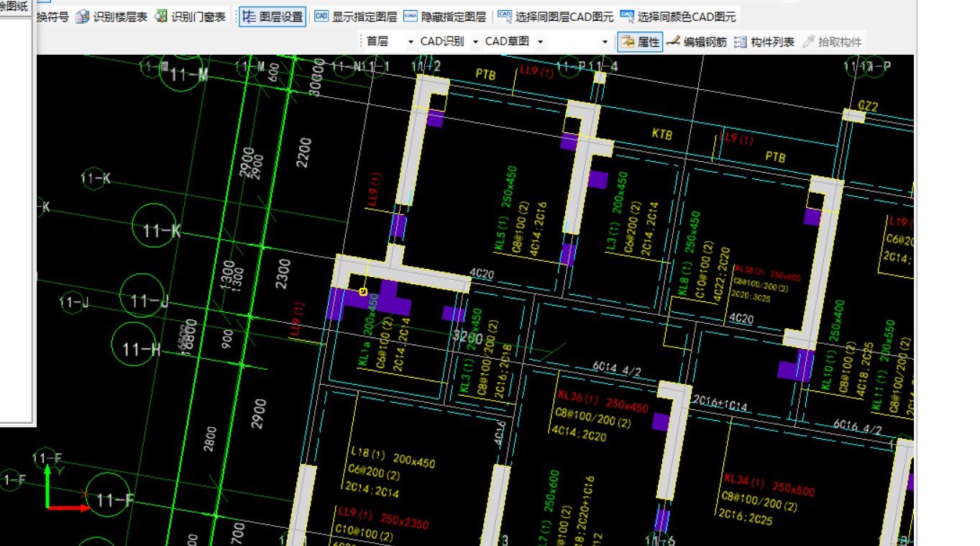Toggle the 属性 properties panel button
Viewport: 980px width, 546px height.
[640, 42]
